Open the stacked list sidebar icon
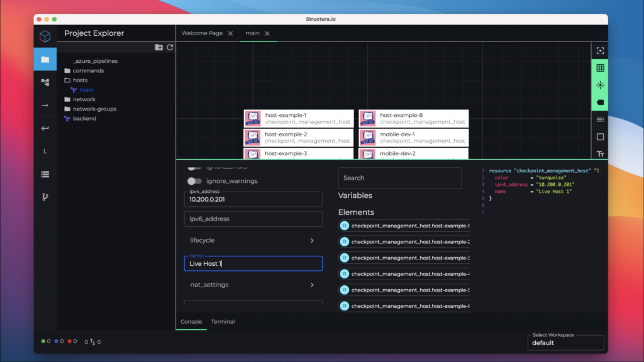This screenshot has width=644, height=362. pyautogui.click(x=45, y=175)
